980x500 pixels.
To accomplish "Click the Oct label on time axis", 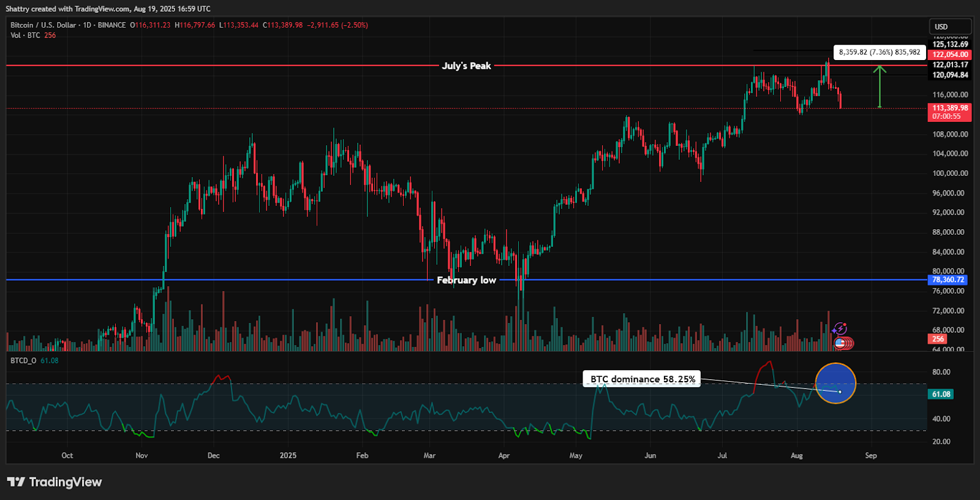I will coord(67,455).
